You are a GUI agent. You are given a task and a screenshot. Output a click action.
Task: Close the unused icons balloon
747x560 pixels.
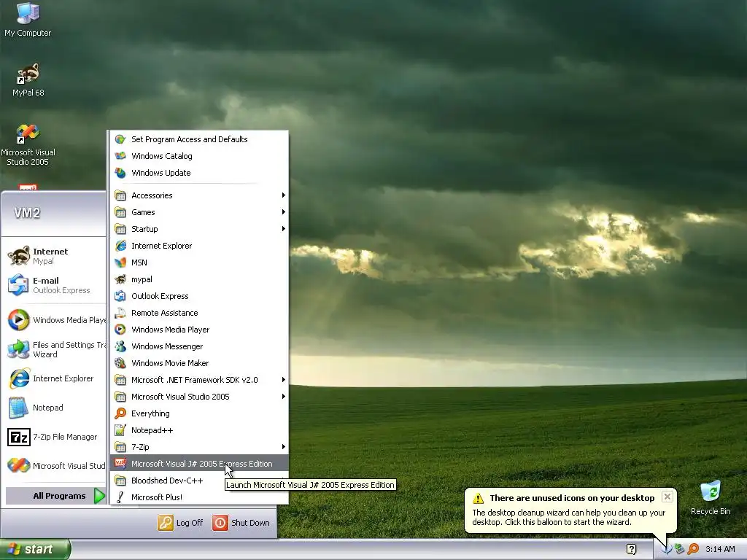pos(667,497)
